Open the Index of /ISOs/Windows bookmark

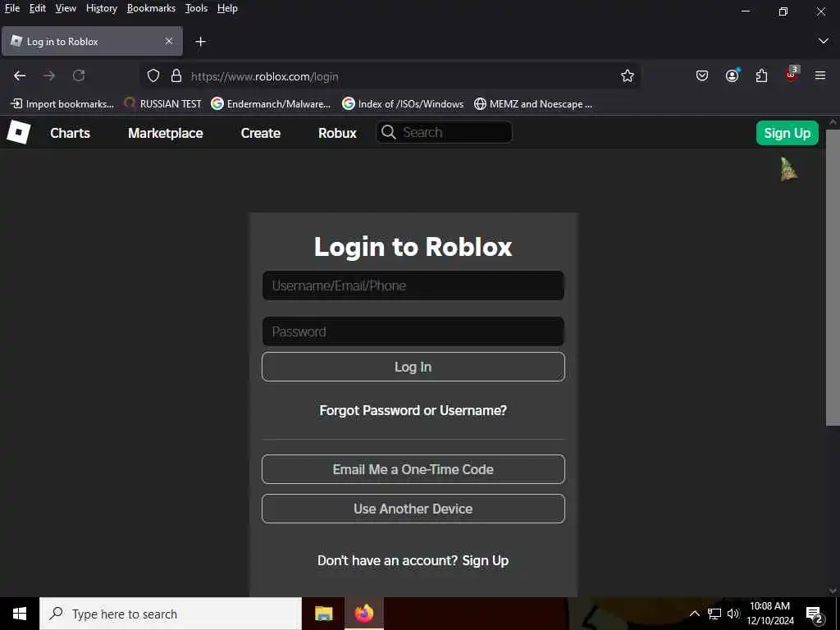[403, 104]
